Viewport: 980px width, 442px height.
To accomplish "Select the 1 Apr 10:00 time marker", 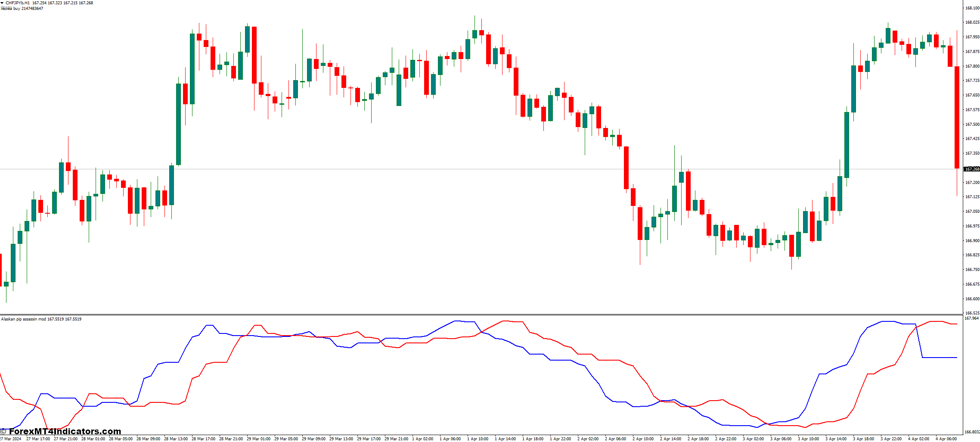I will tap(478, 439).
